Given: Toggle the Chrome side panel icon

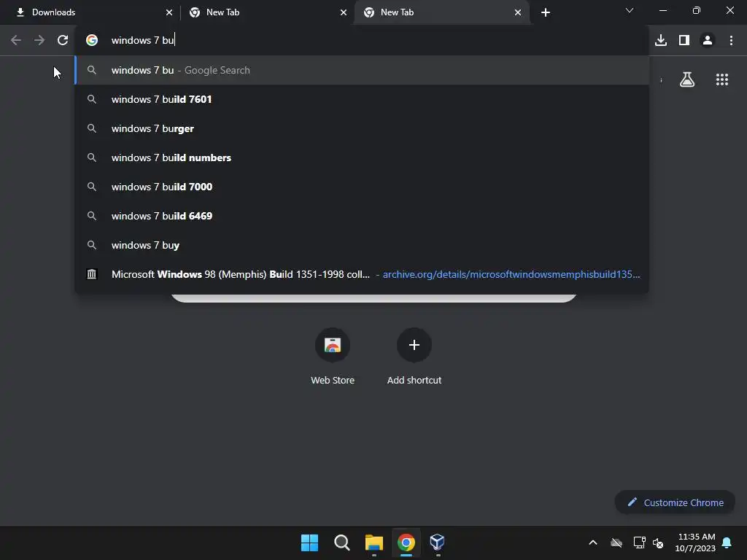Looking at the screenshot, I should coord(684,40).
